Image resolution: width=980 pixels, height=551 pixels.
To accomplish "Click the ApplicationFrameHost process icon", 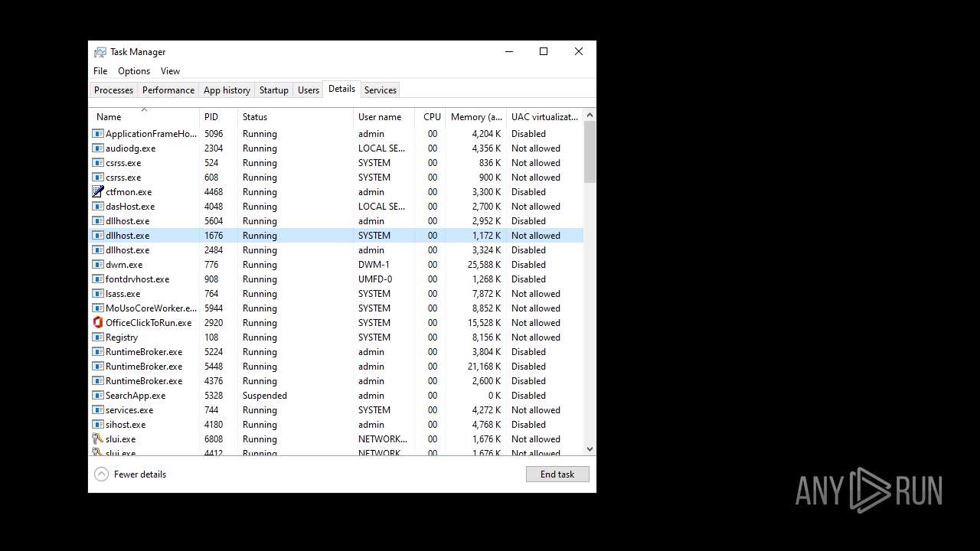I will [x=98, y=134].
